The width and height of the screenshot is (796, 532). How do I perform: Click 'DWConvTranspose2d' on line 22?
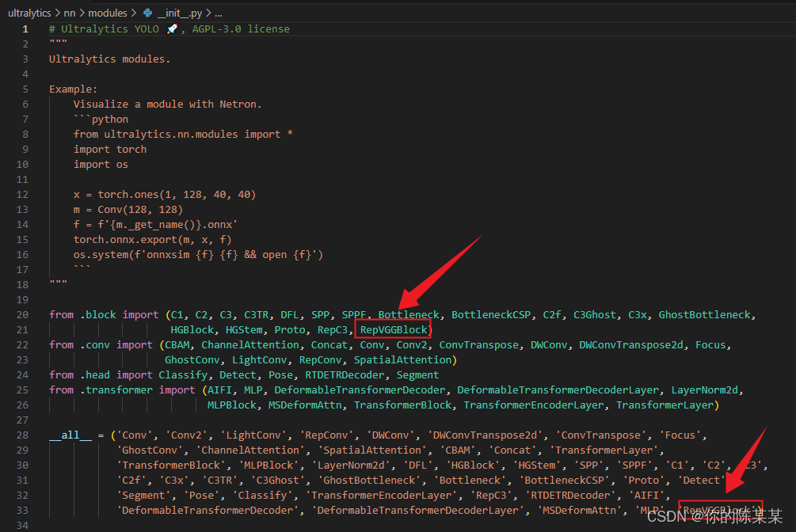click(x=631, y=345)
